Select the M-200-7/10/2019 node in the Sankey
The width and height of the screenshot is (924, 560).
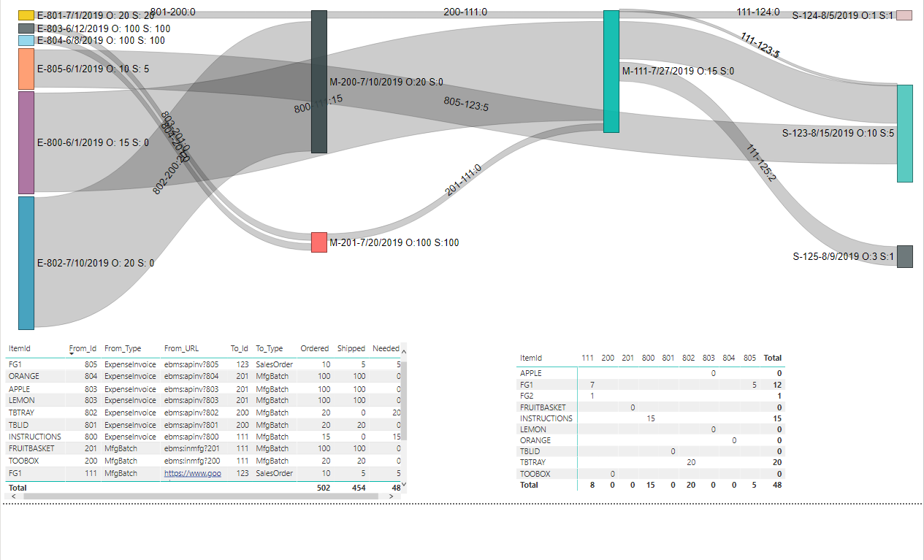pyautogui.click(x=319, y=80)
